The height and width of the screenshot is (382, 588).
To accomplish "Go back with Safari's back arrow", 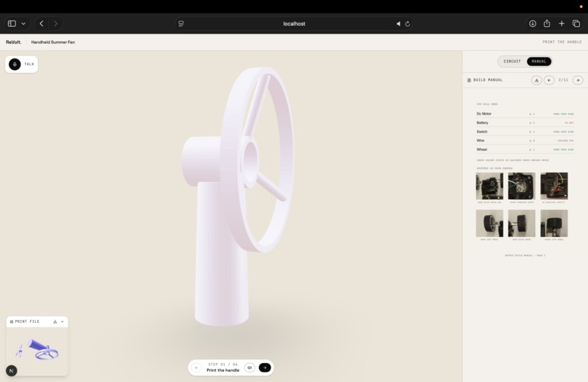I will 42,23.
